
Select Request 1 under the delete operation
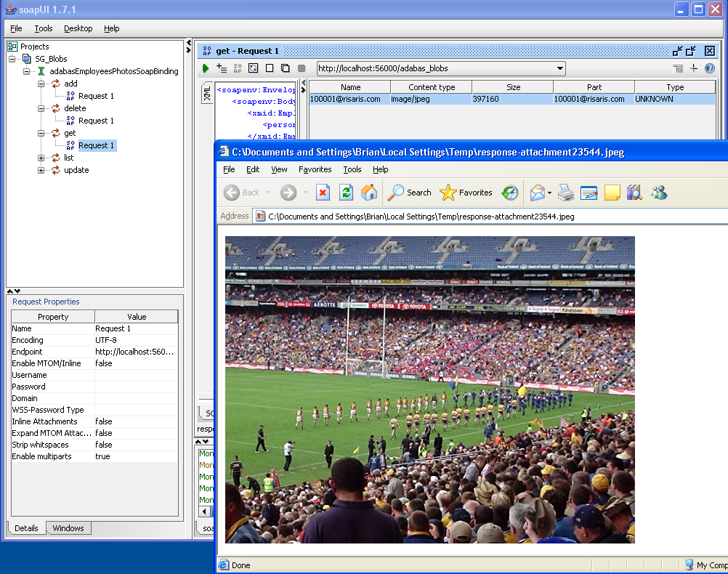click(96, 121)
